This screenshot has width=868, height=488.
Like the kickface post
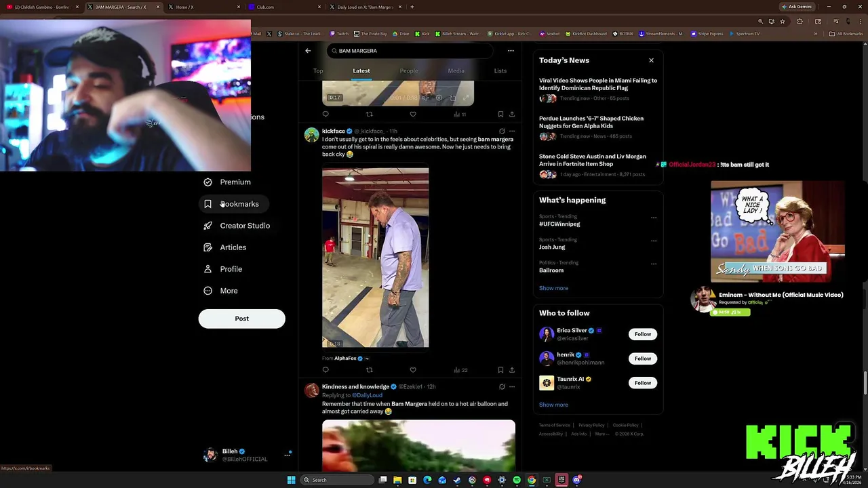[x=413, y=370]
